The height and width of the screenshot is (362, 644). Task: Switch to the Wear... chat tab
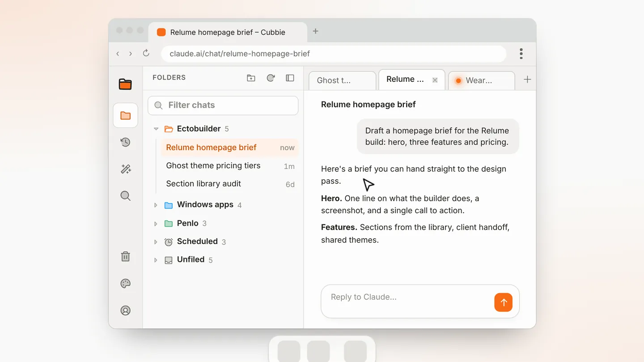point(482,80)
